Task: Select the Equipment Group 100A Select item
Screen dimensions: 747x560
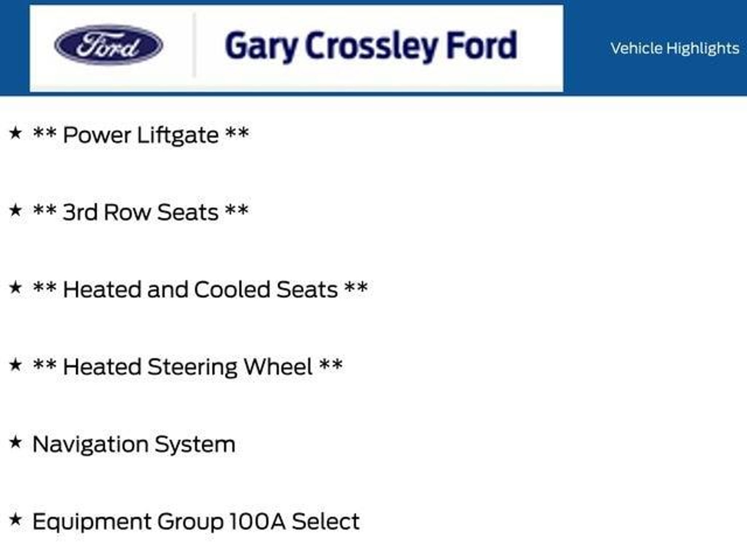Action: 196,521
